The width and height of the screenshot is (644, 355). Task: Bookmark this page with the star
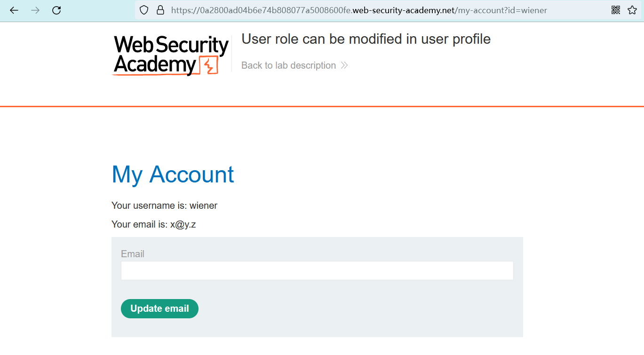tap(632, 10)
